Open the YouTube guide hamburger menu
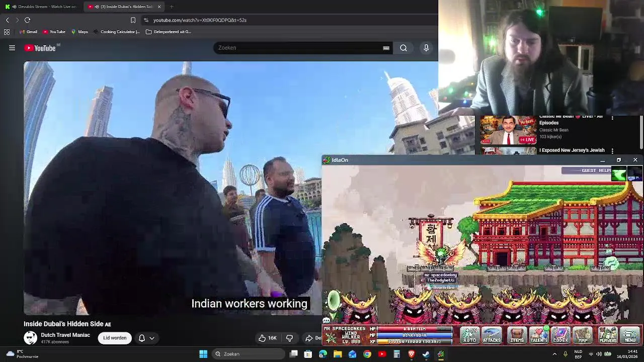 [x=12, y=48]
